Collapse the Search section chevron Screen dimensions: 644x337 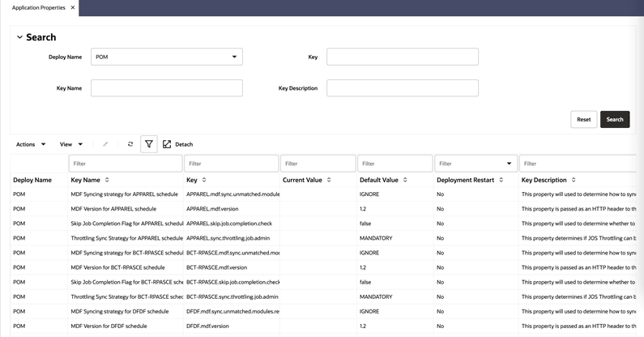pyautogui.click(x=19, y=37)
